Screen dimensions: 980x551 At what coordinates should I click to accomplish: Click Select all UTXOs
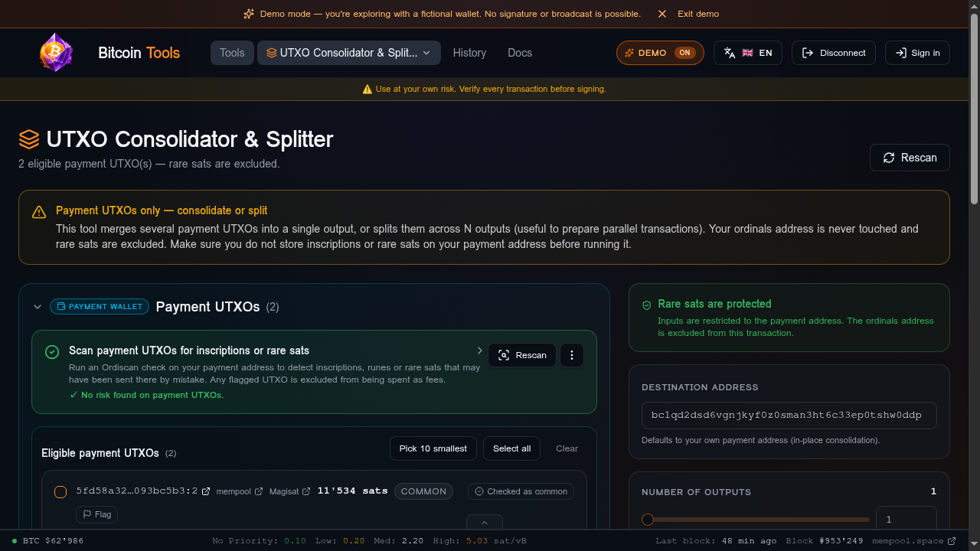pos(511,448)
